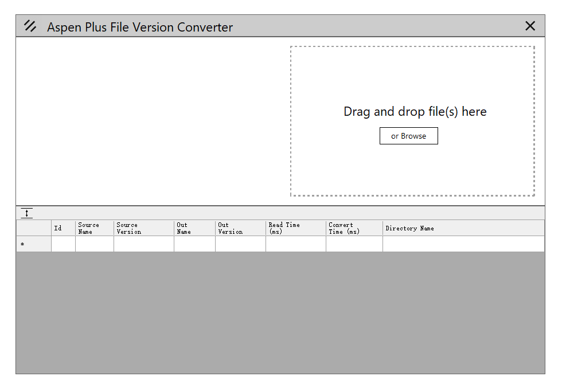Image resolution: width=562 pixels, height=392 pixels.
Task: Click the empty Directory Name cell
Action: tap(463, 244)
